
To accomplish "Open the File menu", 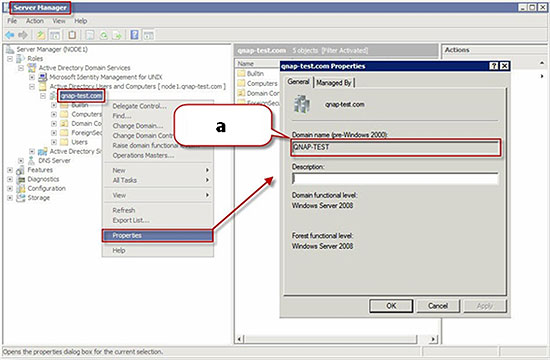I will (12, 21).
